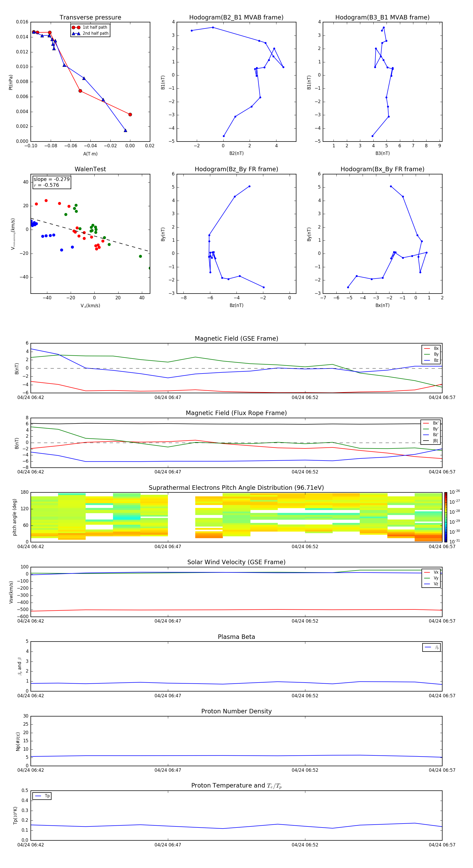Image resolution: width=473 pixels, height=868 pixels.
Task: Select the |B| entry in Flux Rope legend
Action: click(x=431, y=441)
